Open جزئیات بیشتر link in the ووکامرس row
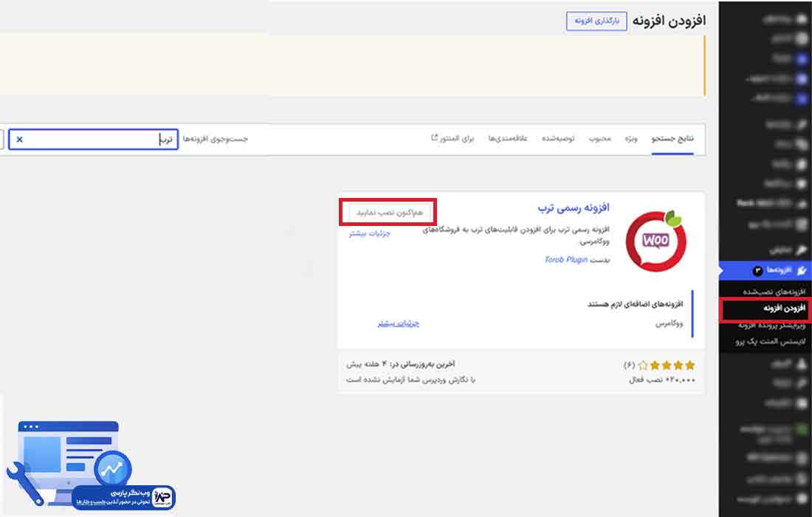The height and width of the screenshot is (517, 812). [398, 323]
